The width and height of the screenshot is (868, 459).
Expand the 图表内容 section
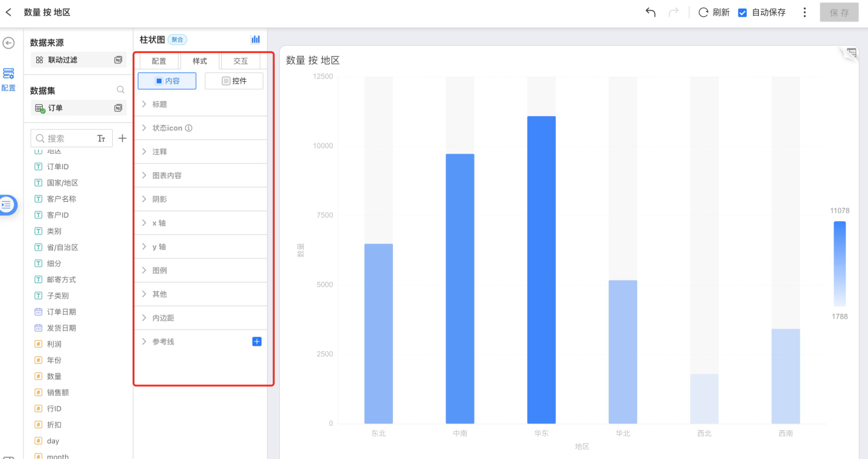[x=166, y=175]
